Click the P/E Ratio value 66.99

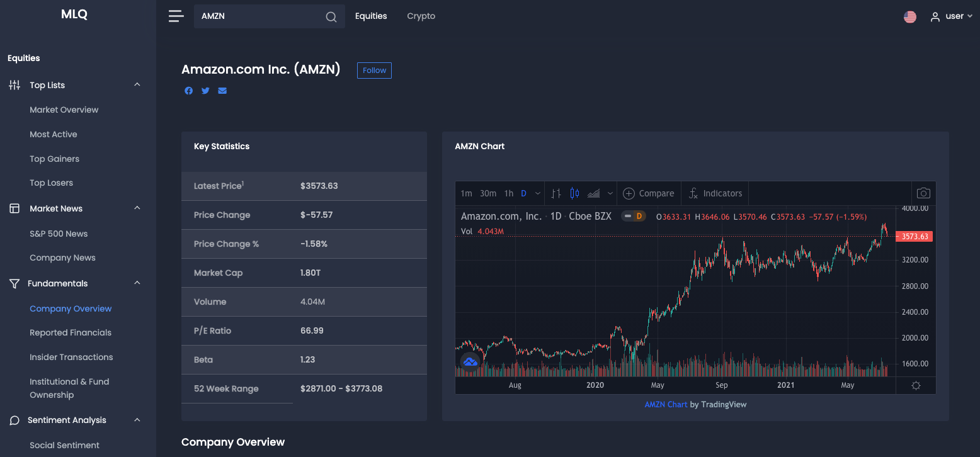click(x=312, y=331)
